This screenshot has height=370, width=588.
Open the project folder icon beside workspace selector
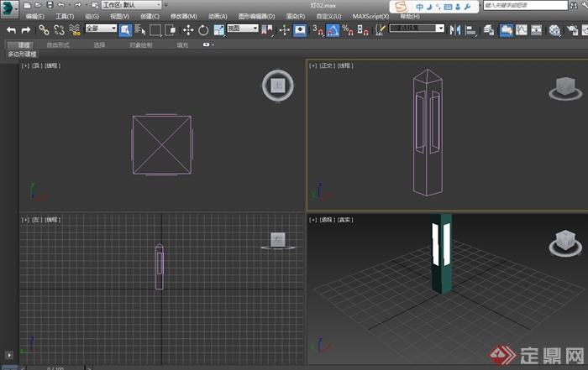click(x=95, y=5)
